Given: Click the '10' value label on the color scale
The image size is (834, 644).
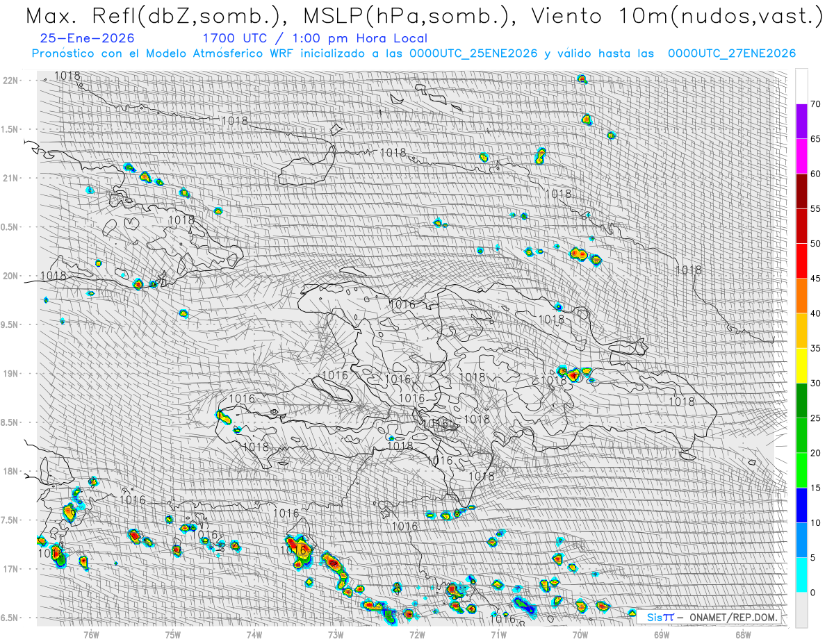Looking at the screenshot, I should click(x=816, y=522).
